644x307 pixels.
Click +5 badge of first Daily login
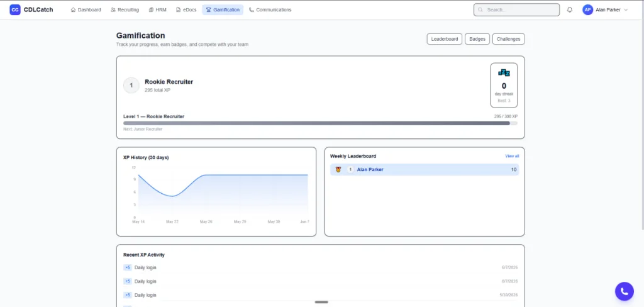tap(127, 267)
